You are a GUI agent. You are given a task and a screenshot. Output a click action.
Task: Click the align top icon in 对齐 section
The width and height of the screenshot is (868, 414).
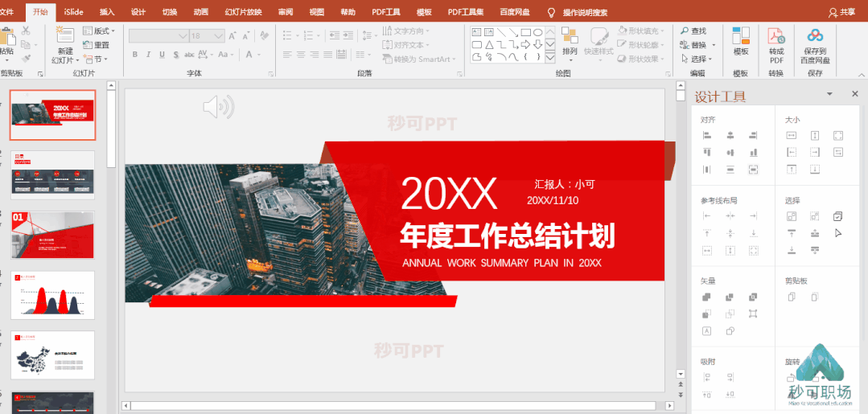(707, 152)
